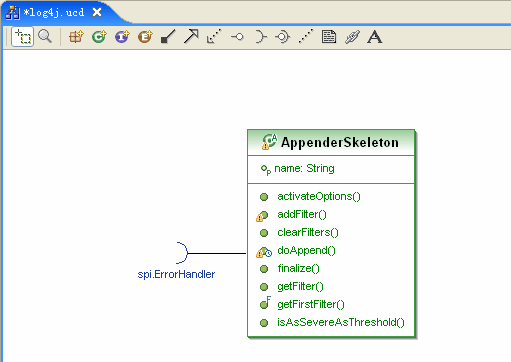The image size is (511, 362).
Task: Click the new package toolbar icon
Action: click(x=76, y=37)
